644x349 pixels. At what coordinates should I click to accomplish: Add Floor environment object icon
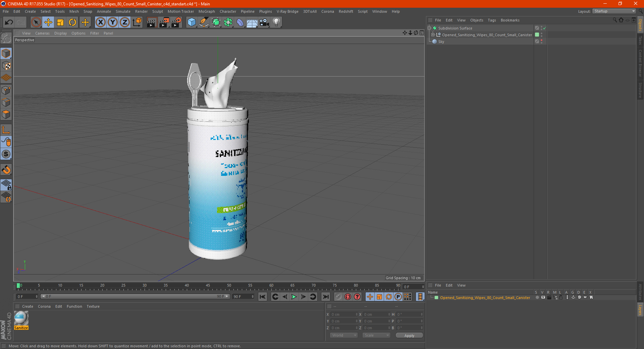click(x=252, y=22)
